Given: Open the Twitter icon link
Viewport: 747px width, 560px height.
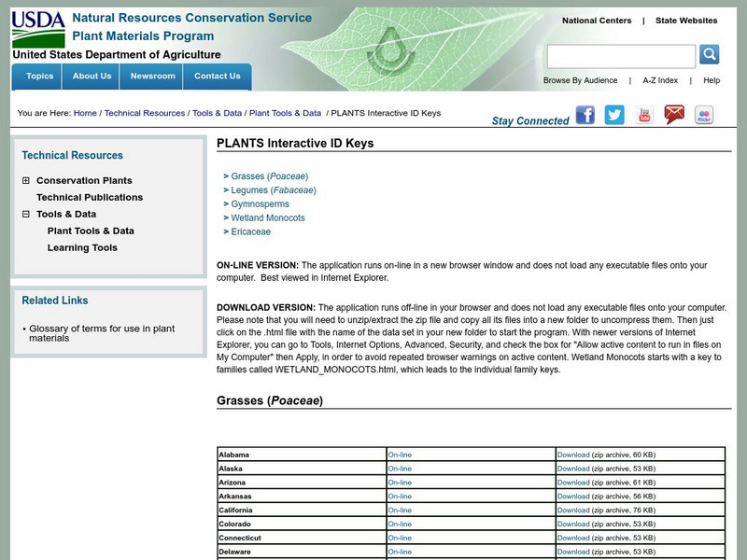Looking at the screenshot, I should click(614, 115).
